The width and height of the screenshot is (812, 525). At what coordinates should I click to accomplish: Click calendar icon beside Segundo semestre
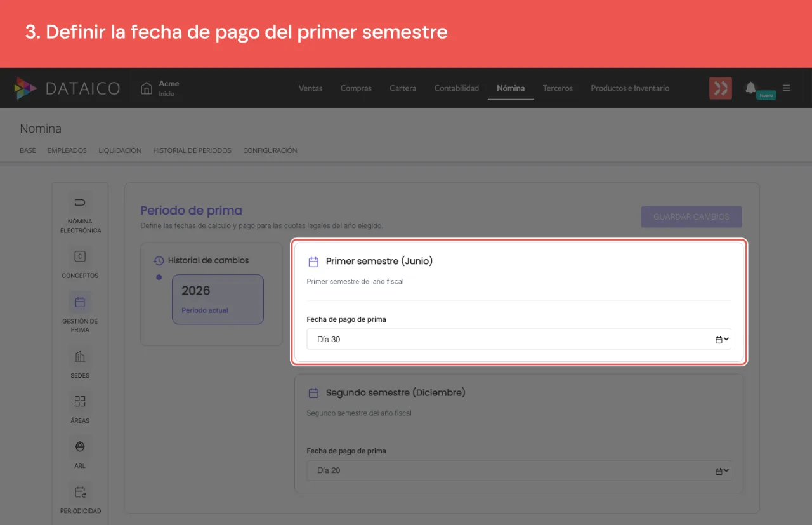coord(313,393)
